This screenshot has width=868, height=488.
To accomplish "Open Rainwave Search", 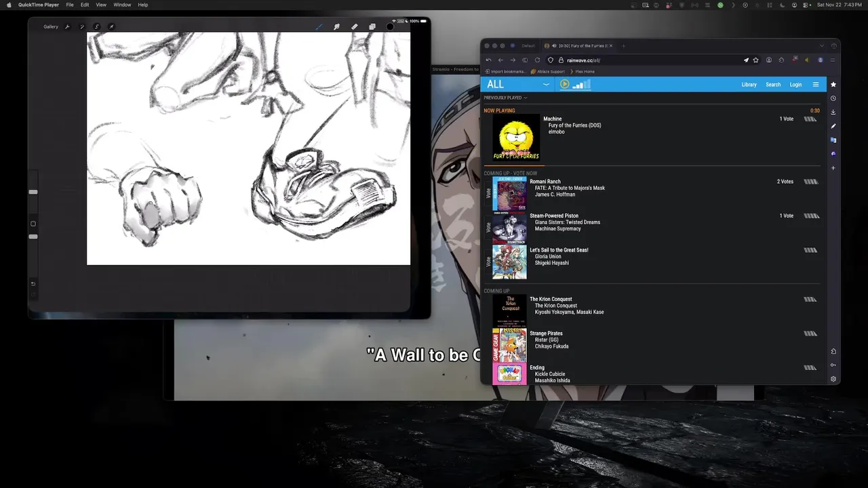I will (773, 85).
